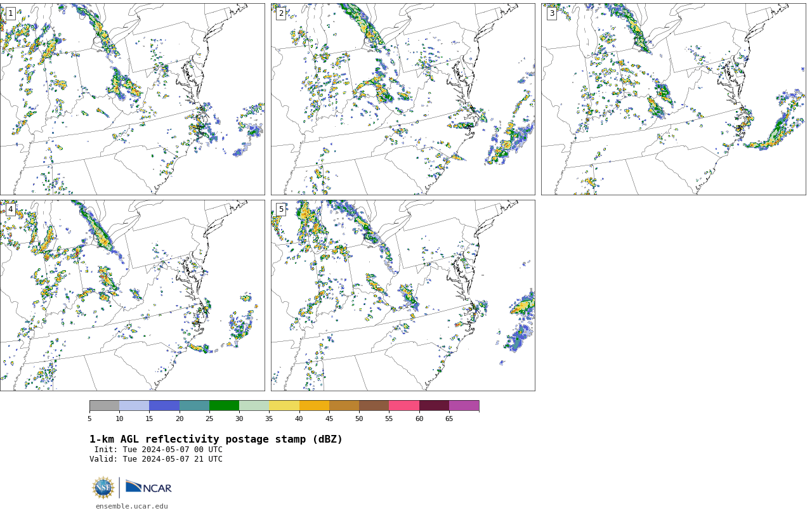Image resolution: width=812 pixels, height=513 pixels.
Task: Open ensemble member 2 reflectivity panel
Action: tap(403, 99)
